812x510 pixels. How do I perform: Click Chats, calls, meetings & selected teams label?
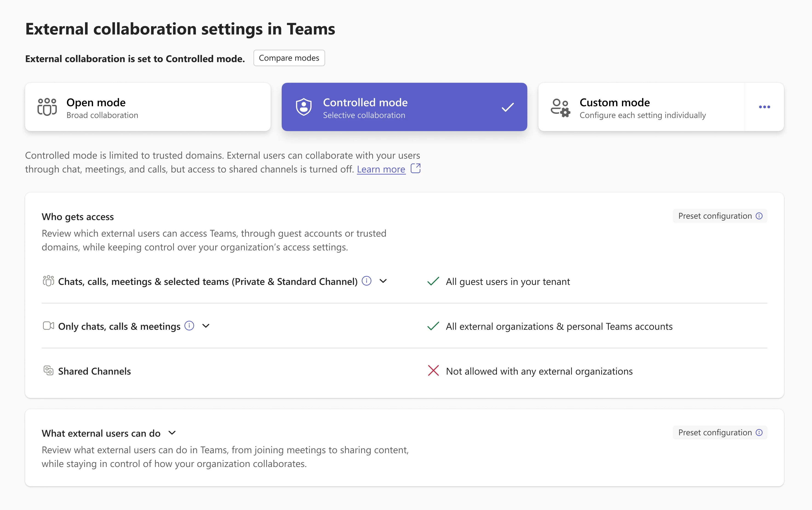coord(208,281)
